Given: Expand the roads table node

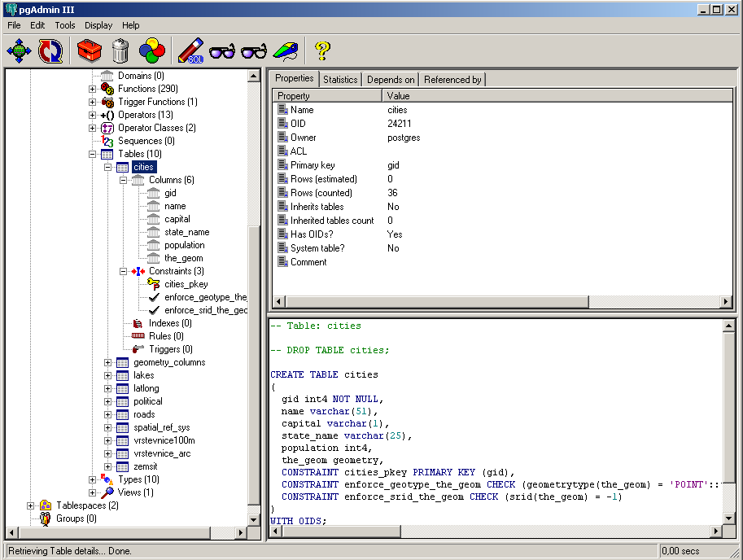Looking at the screenshot, I should [107, 414].
